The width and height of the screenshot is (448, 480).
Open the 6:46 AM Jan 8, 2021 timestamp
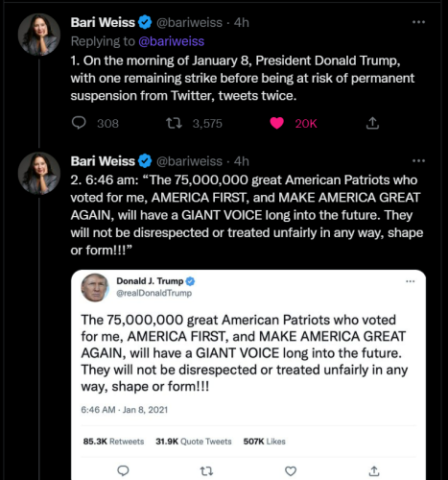click(x=124, y=410)
